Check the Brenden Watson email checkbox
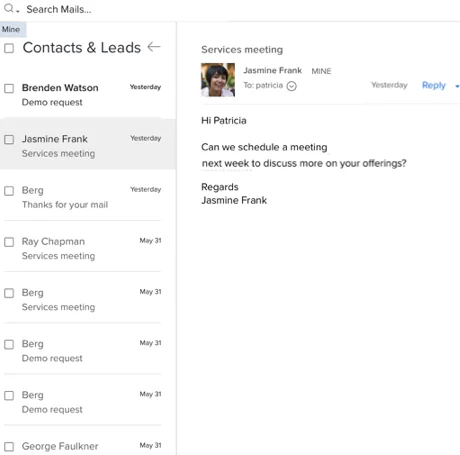460x455 pixels. pos(9,89)
